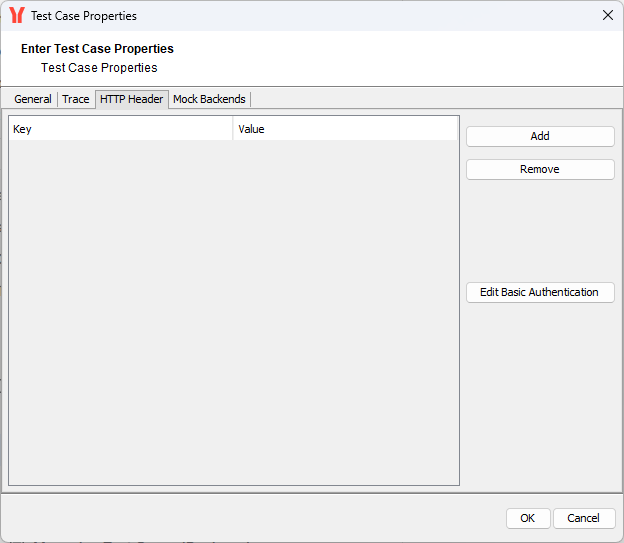
Task: Click the Key column header
Action: coord(120,129)
